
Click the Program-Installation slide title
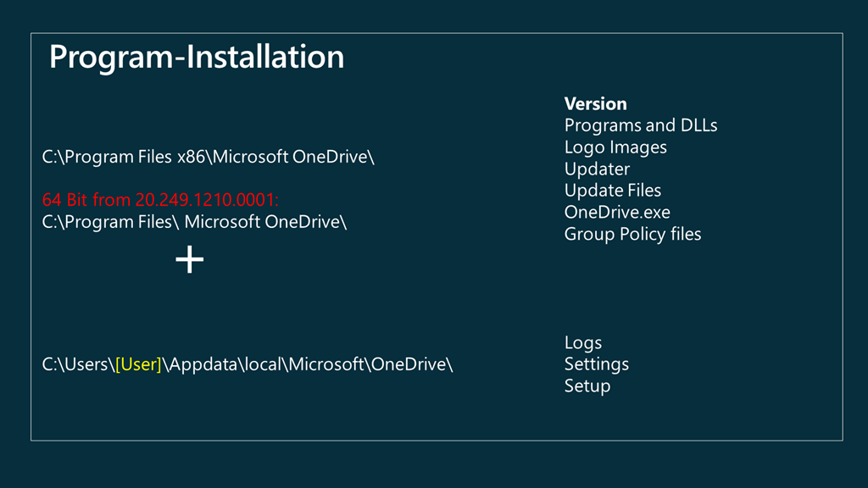coord(197,57)
